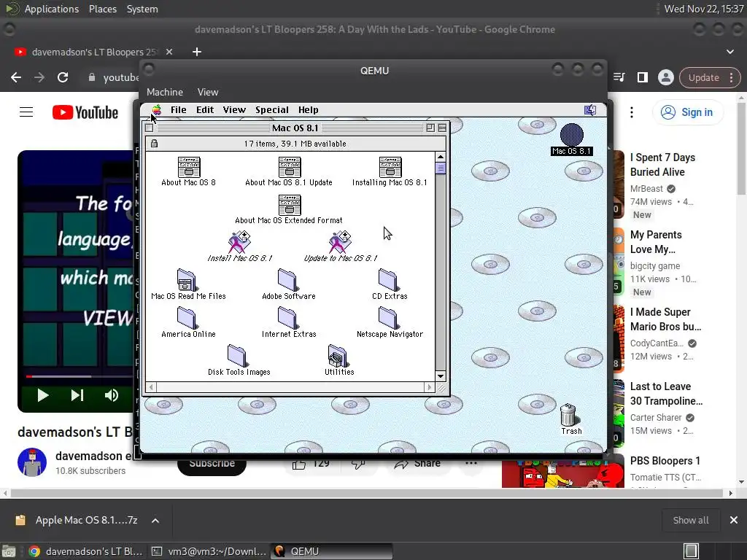The image size is (747, 560).
Task: Open Places menu in top panel
Action: [103, 9]
